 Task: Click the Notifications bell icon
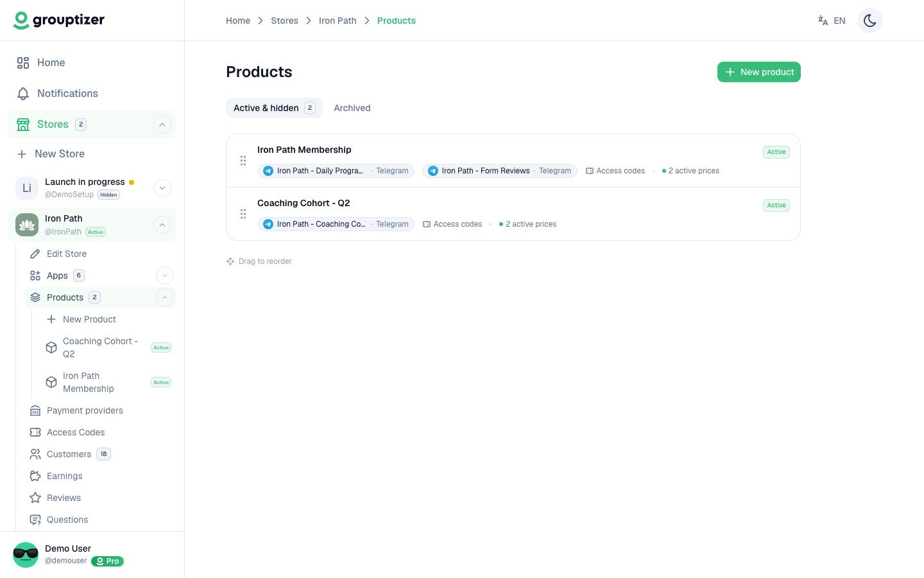tap(23, 93)
